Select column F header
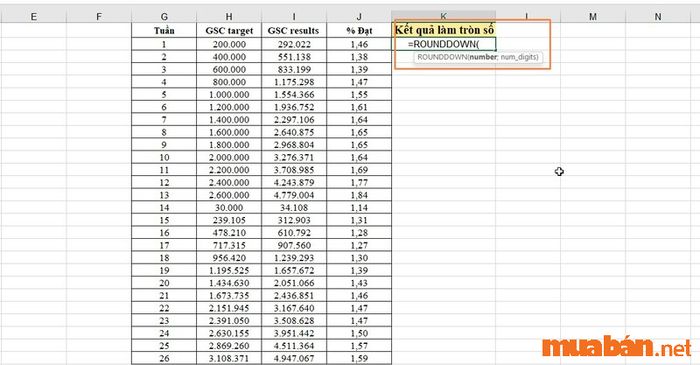This screenshot has height=365, width=700. click(99, 17)
